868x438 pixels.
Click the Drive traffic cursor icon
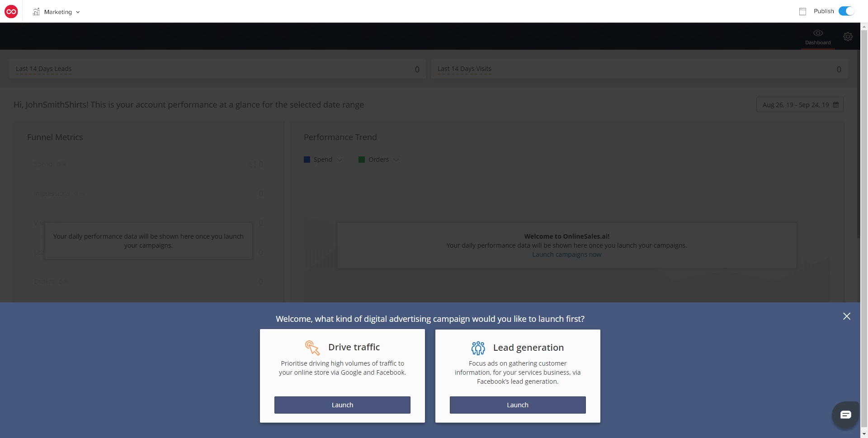(x=312, y=348)
